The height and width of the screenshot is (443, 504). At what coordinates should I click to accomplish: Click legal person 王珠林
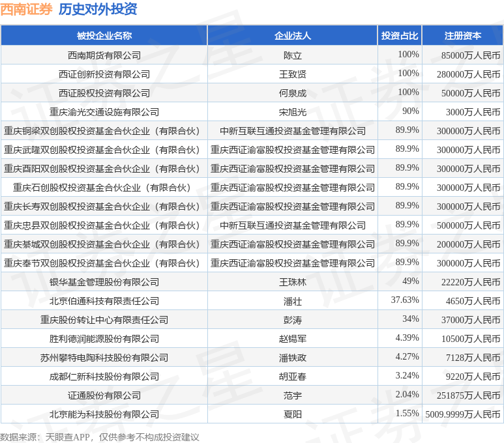(293, 282)
